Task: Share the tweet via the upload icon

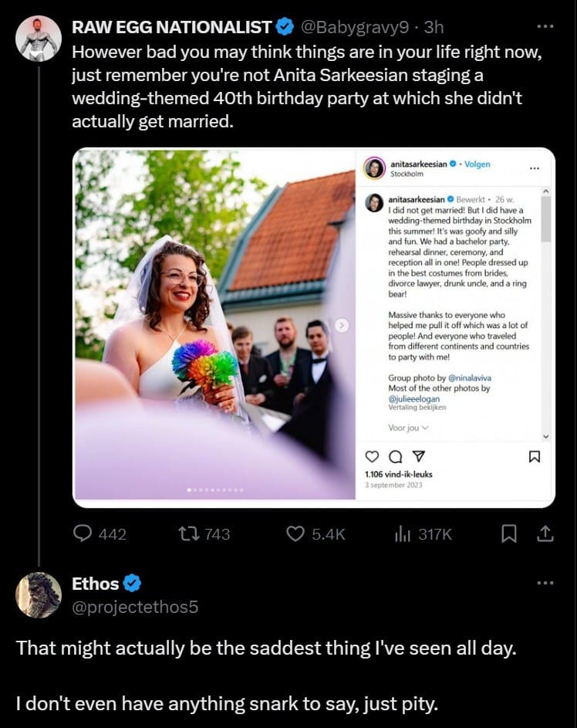Action: point(545,534)
